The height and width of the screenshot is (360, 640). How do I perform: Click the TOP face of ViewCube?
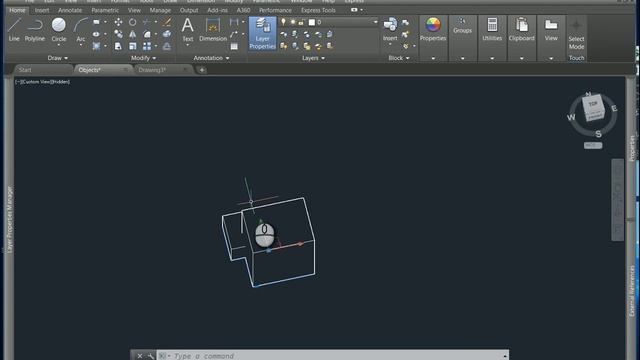(x=593, y=104)
